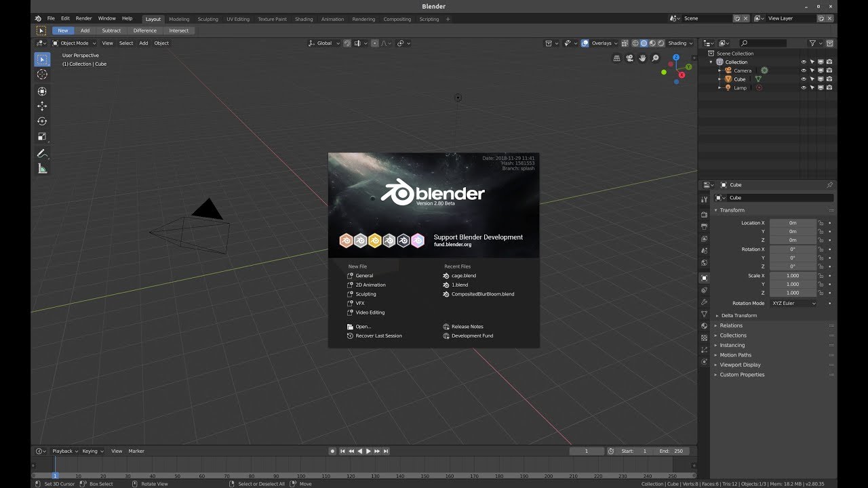Click the Cube mesh data icon in outliner
Image resolution: width=868 pixels, height=488 pixels.
pyautogui.click(x=758, y=79)
